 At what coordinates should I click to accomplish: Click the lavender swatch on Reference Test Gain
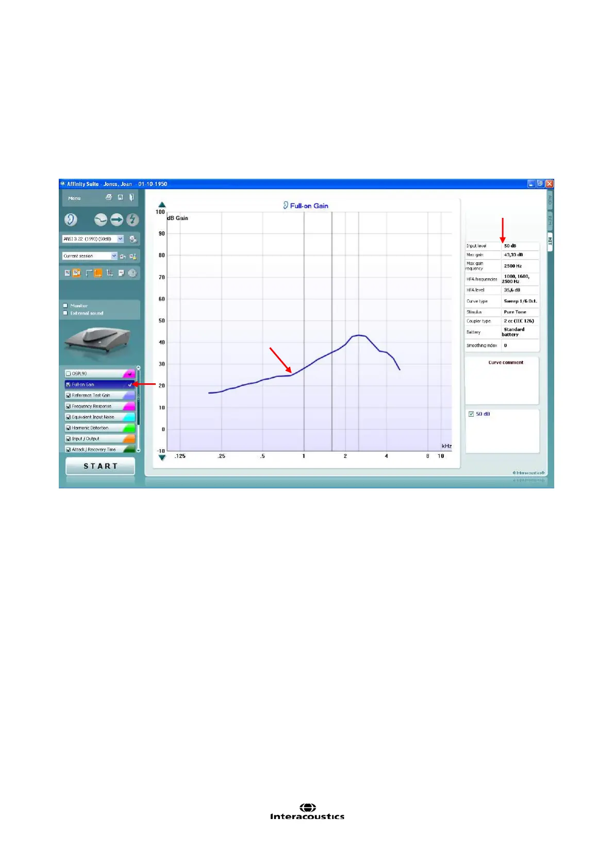click(129, 396)
